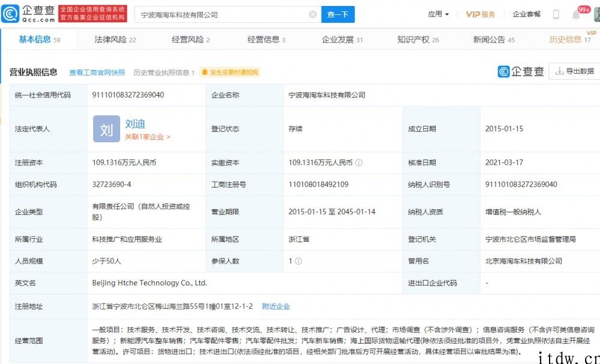Screen dimensions: 600x364
Task: Switch to the 基本信息 tab
Action: pyautogui.click(x=40, y=40)
